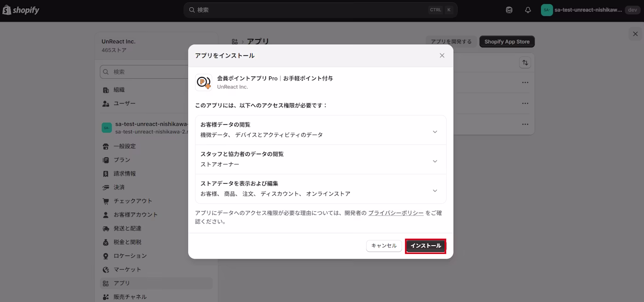Image resolution: width=644 pixels, height=302 pixels.
Task: Click the store avatar in top bar
Action: tap(547, 10)
